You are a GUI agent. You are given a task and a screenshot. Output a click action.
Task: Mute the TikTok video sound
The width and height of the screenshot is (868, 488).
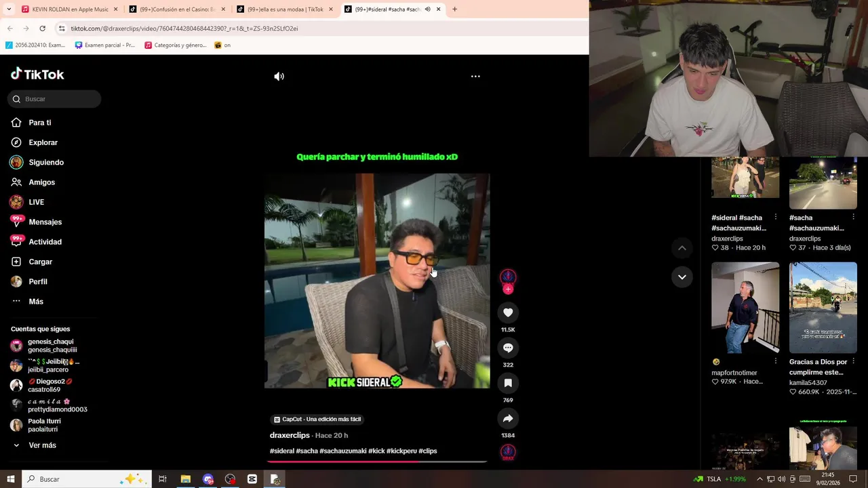(x=279, y=77)
